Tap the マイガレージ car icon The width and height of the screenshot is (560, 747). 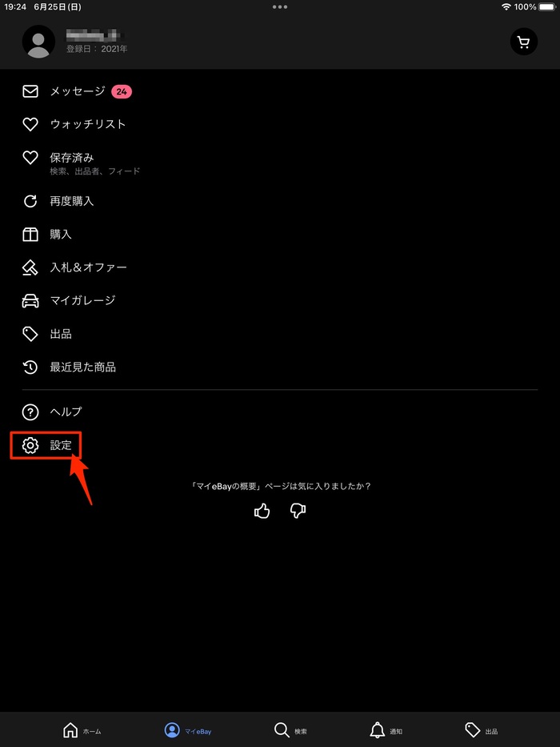coord(30,300)
